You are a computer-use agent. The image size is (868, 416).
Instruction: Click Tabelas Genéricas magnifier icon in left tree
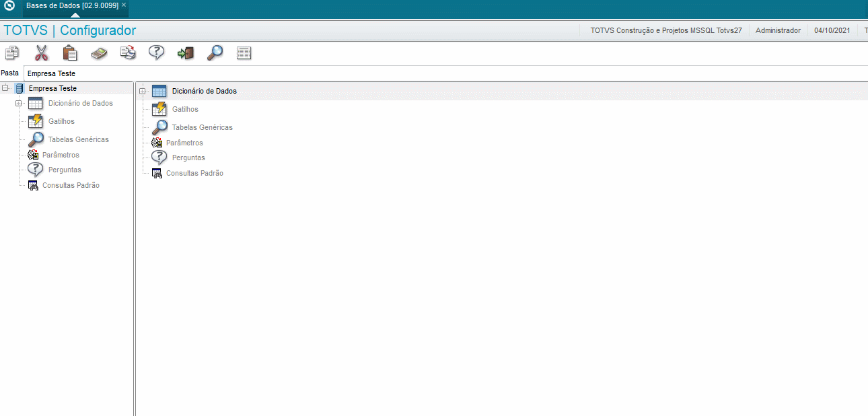tap(36, 139)
